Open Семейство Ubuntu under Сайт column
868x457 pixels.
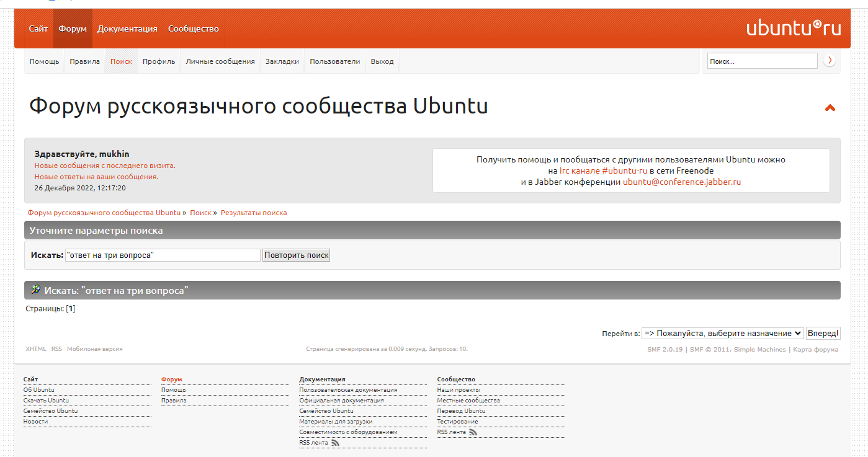coord(51,411)
